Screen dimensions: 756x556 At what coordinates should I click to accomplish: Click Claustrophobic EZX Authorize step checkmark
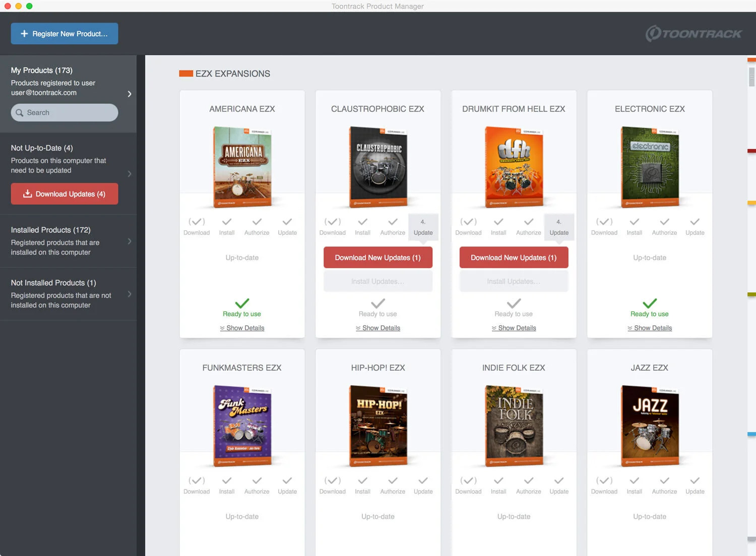[393, 222]
